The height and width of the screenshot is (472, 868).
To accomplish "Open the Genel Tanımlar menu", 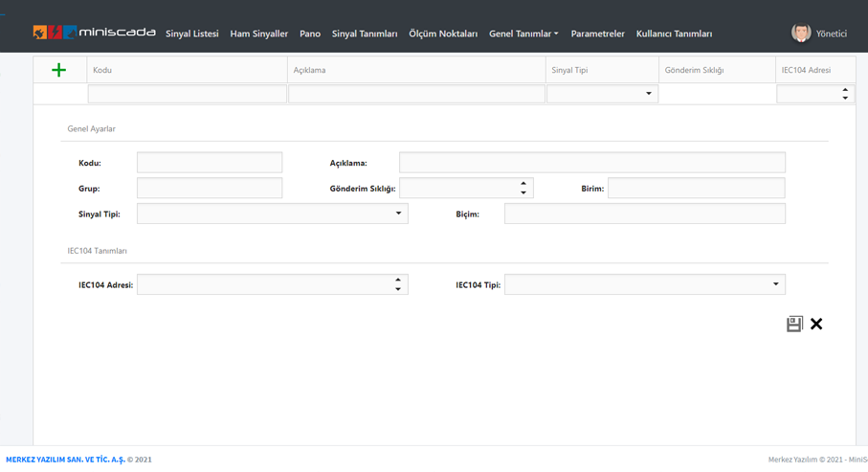I will point(523,34).
